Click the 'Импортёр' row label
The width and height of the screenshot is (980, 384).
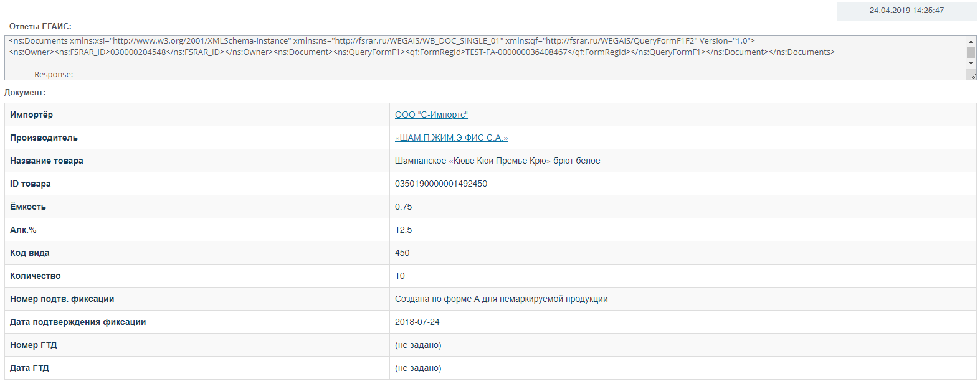[31, 115]
